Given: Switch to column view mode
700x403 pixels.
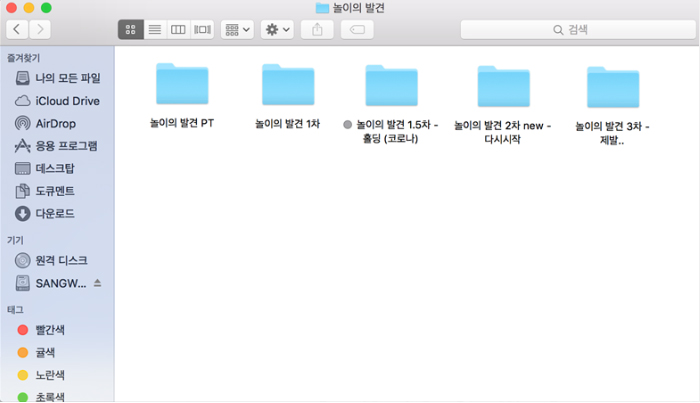Looking at the screenshot, I should [x=178, y=30].
